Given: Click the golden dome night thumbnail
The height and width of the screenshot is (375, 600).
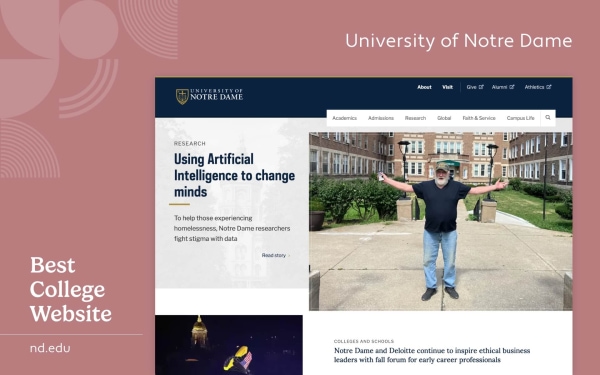Looking at the screenshot, I should [229, 345].
